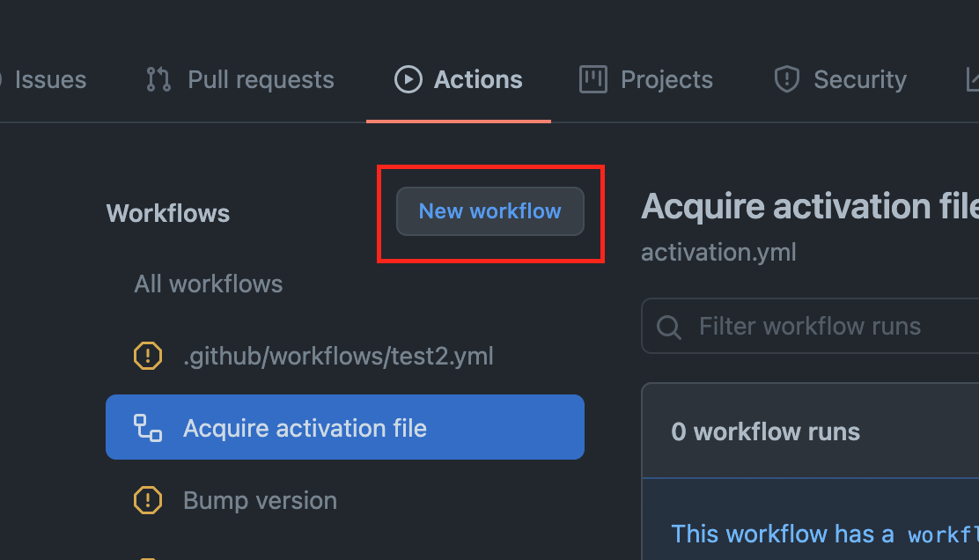Viewport: 979px width, 560px height.
Task: Select All workflows in the sidebar
Action: [x=208, y=284]
